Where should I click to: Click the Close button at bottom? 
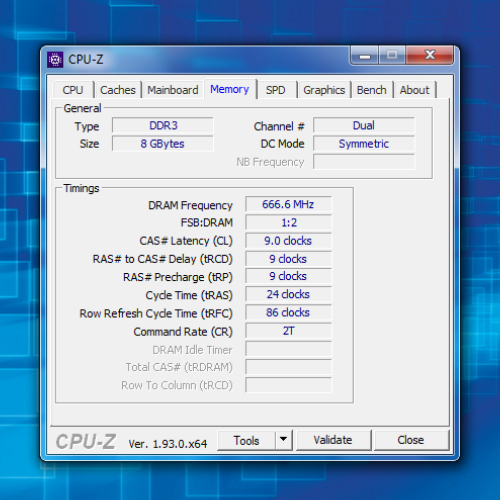click(x=411, y=440)
